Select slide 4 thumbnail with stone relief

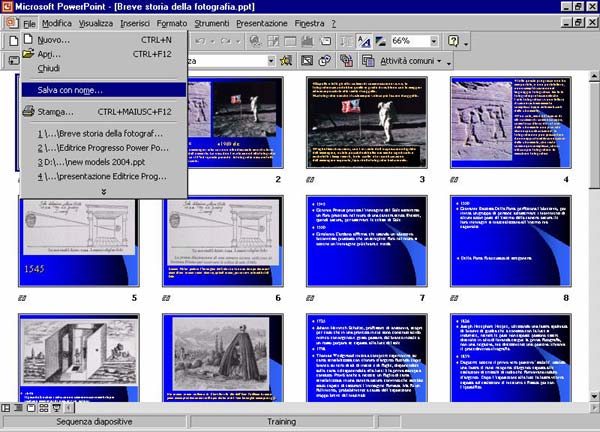pos(511,122)
